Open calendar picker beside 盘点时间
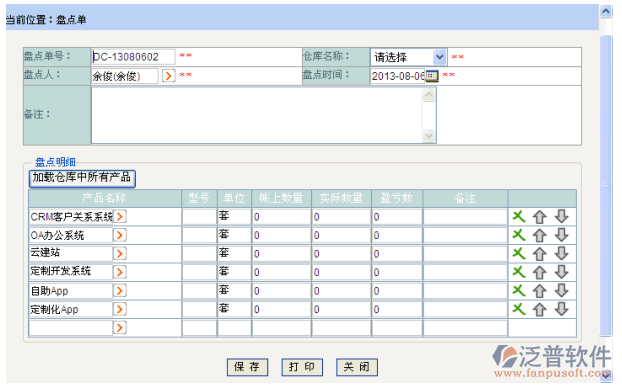Image resolution: width=622 pixels, height=389 pixels. (x=432, y=76)
